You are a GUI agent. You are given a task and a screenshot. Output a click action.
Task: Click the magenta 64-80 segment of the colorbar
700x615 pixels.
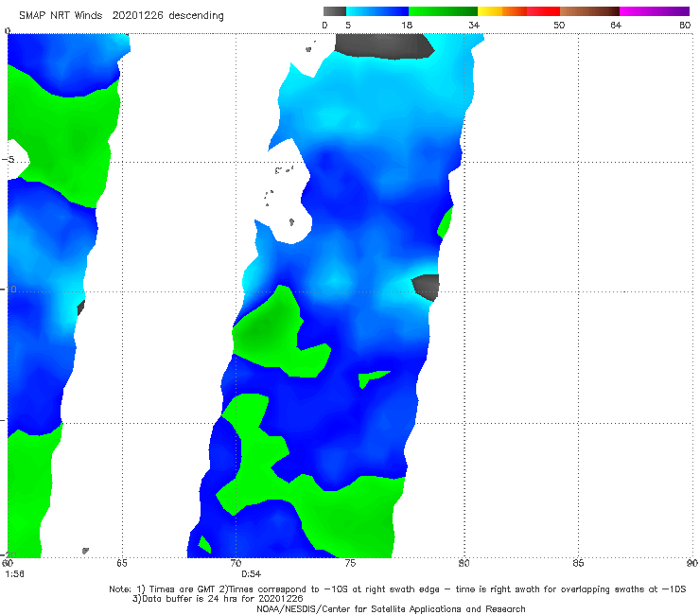click(x=655, y=11)
